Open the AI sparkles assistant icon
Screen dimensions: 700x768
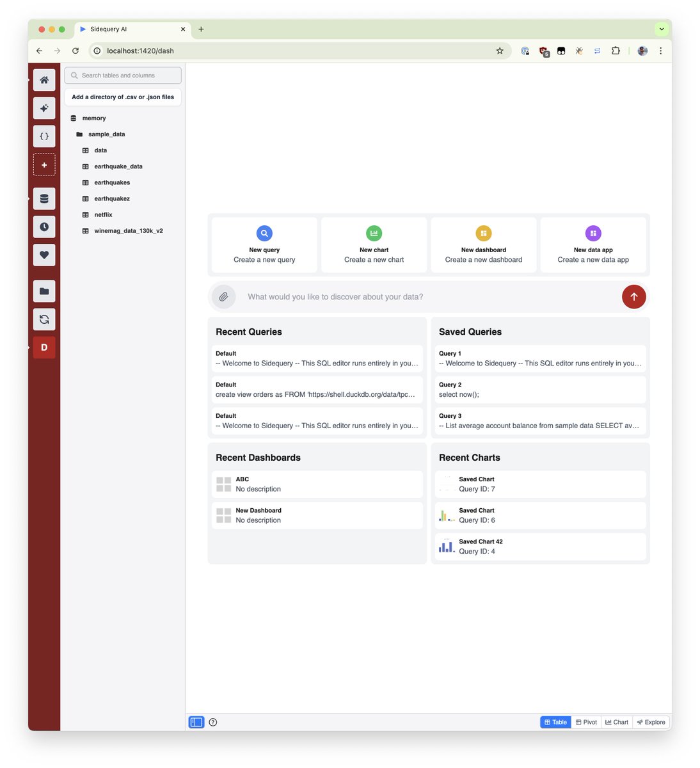pos(44,108)
